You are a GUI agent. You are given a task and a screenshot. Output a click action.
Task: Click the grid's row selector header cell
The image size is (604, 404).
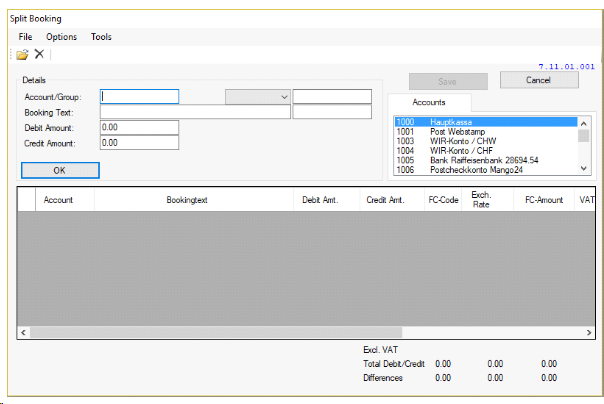[27, 199]
